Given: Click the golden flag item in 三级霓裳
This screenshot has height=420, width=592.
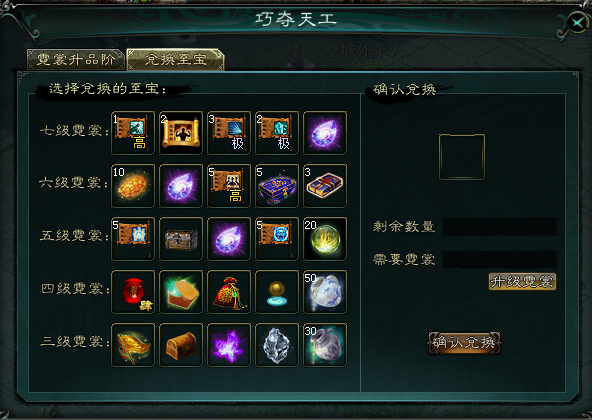Looking at the screenshot, I should 133,344.
